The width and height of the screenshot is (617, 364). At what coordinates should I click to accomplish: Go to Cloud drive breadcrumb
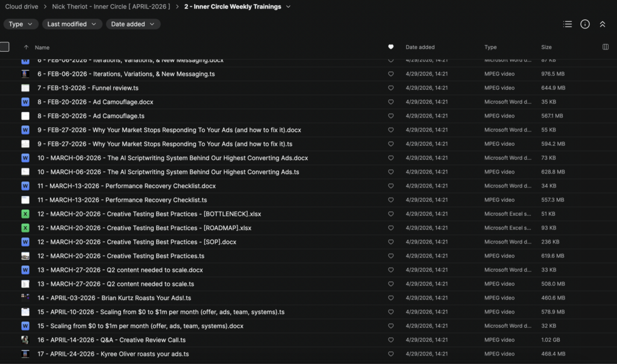point(22,7)
